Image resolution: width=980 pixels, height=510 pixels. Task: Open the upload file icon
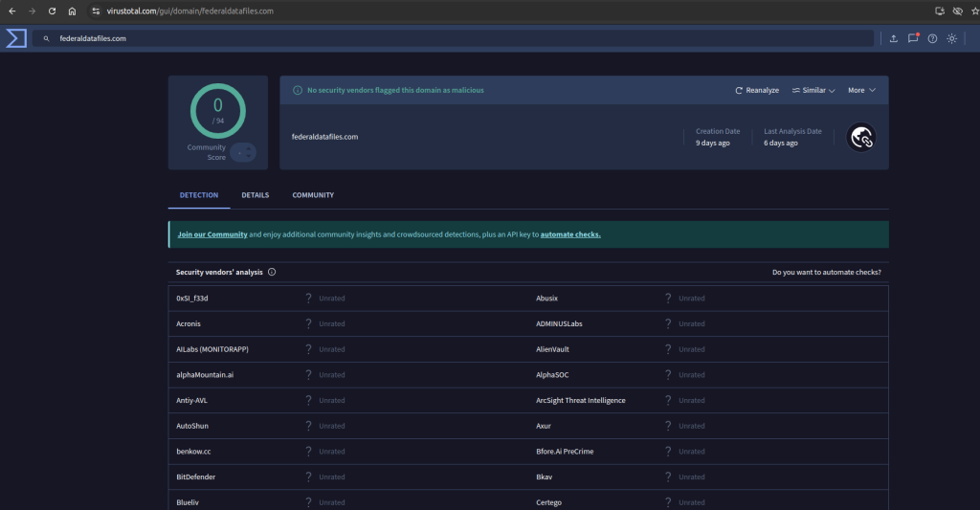point(894,38)
